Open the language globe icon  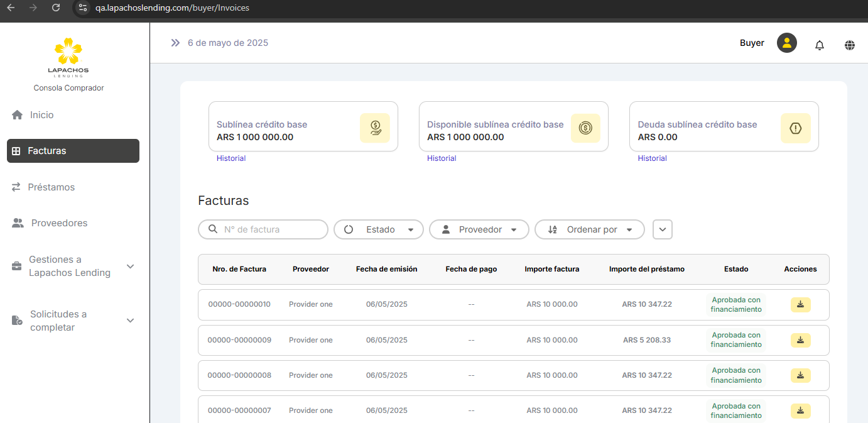[x=849, y=45]
